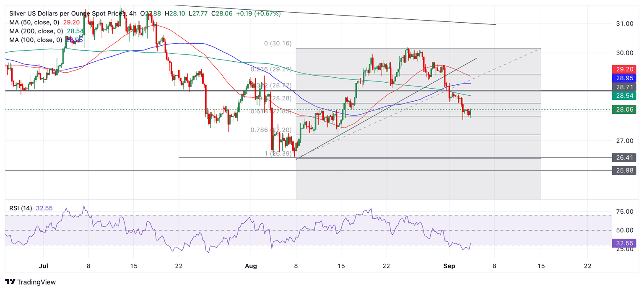Click the MA (100, close, 0) indicator label
This screenshot has width=644, height=291.
(36, 40)
